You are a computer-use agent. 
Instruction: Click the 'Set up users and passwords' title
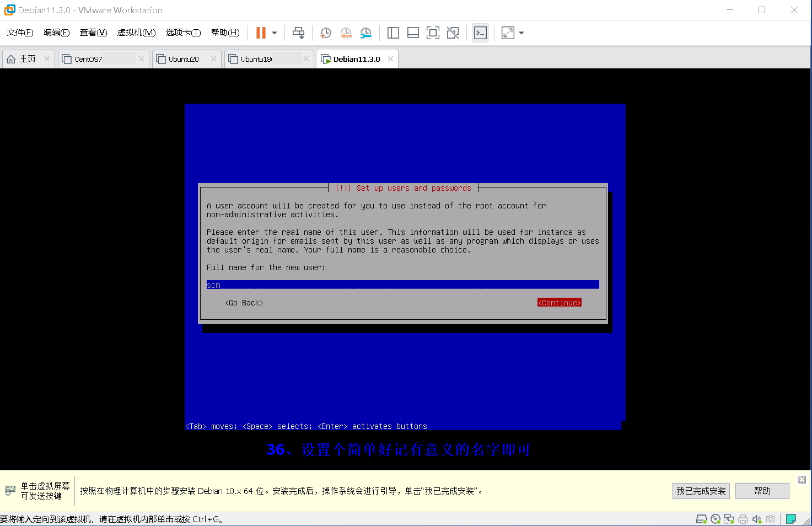pos(413,188)
